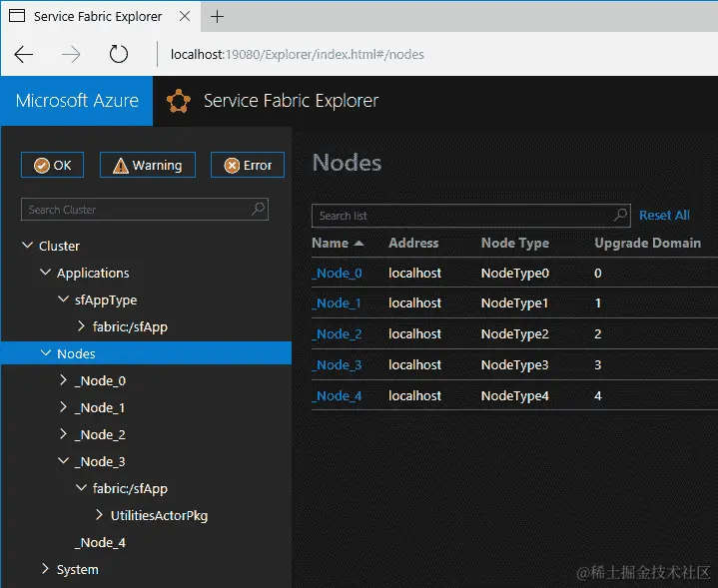
Task: Expand fabric:/sfApp under sfAppType
Action: 81,326
